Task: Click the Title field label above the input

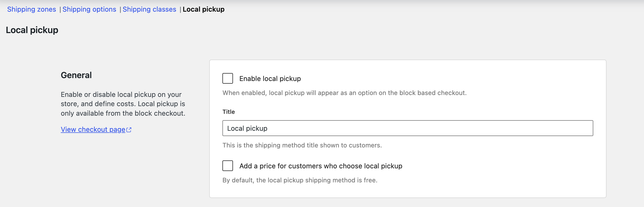Action: (x=228, y=111)
